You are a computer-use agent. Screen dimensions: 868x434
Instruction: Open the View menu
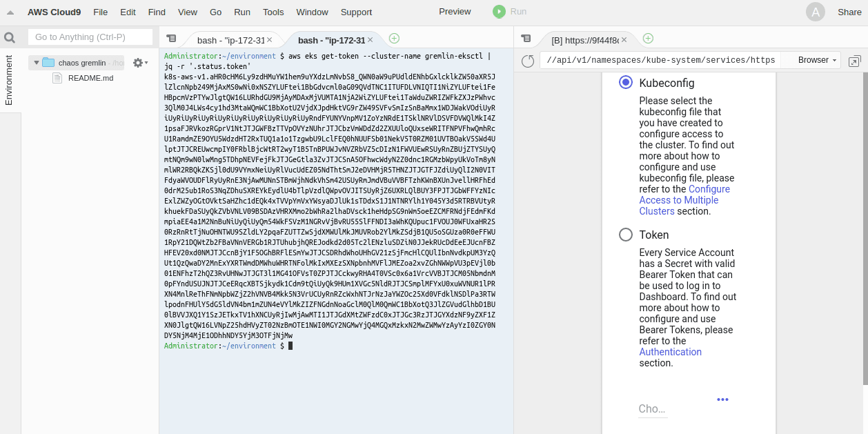point(188,12)
